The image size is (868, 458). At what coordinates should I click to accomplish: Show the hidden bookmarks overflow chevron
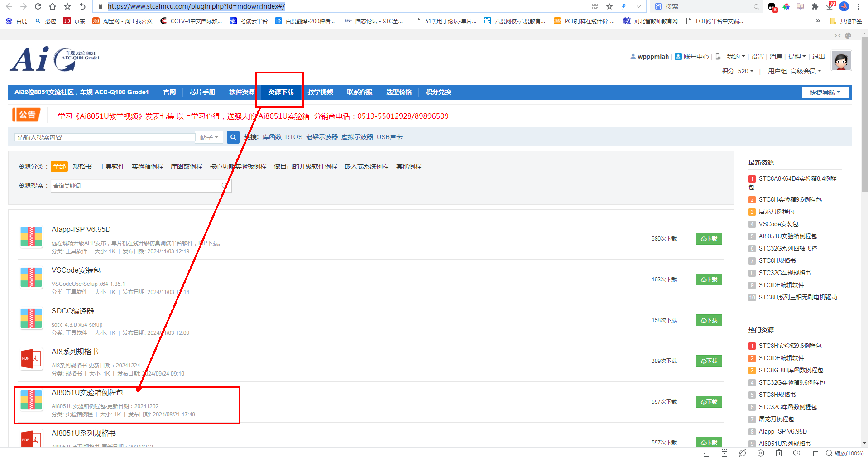click(818, 21)
